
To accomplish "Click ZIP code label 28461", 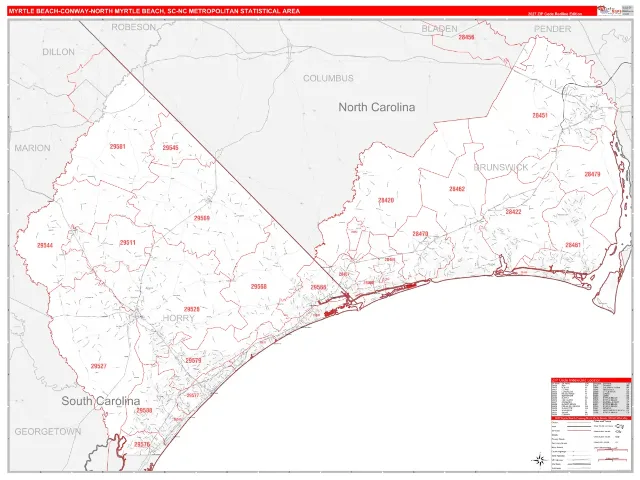I will tap(573, 245).
